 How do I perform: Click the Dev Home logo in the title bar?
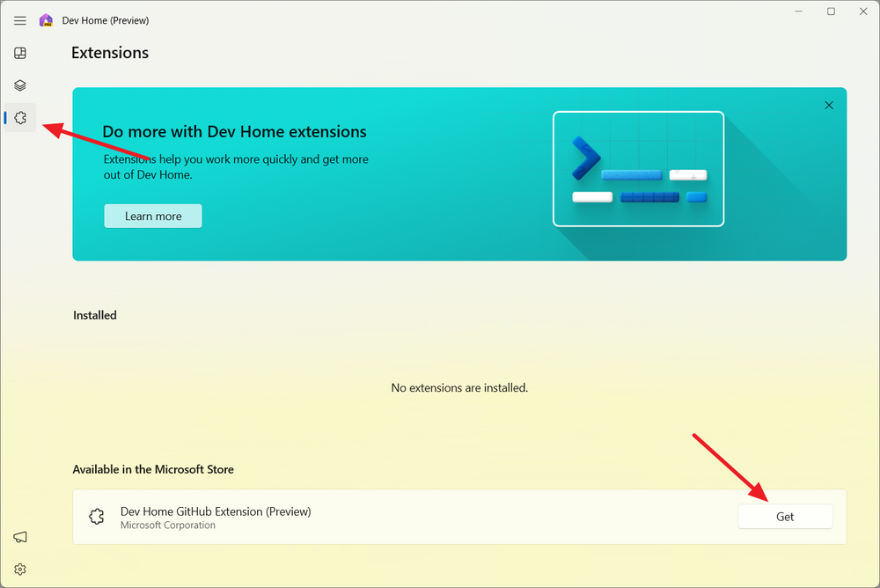coord(46,19)
